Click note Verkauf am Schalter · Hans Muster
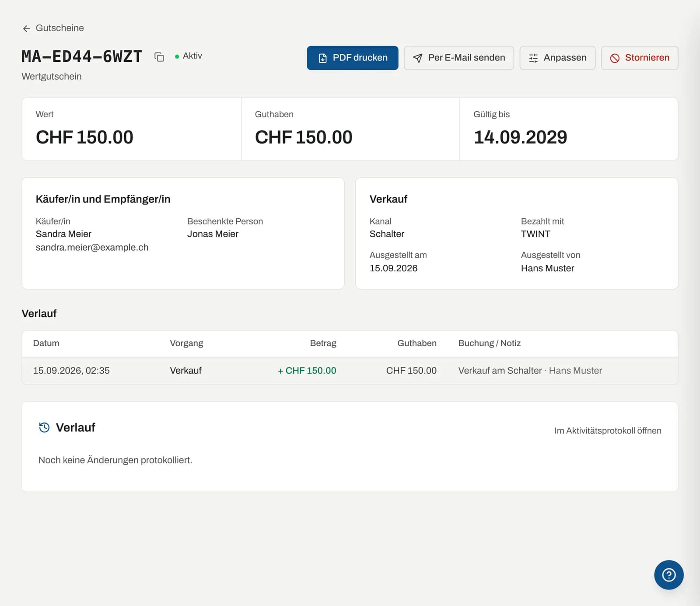700x606 pixels. 530,371
